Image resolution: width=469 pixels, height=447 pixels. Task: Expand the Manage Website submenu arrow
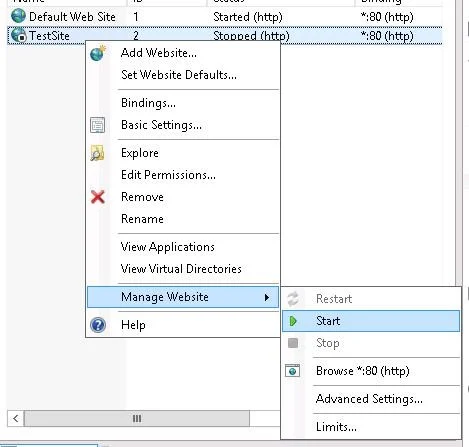click(266, 297)
